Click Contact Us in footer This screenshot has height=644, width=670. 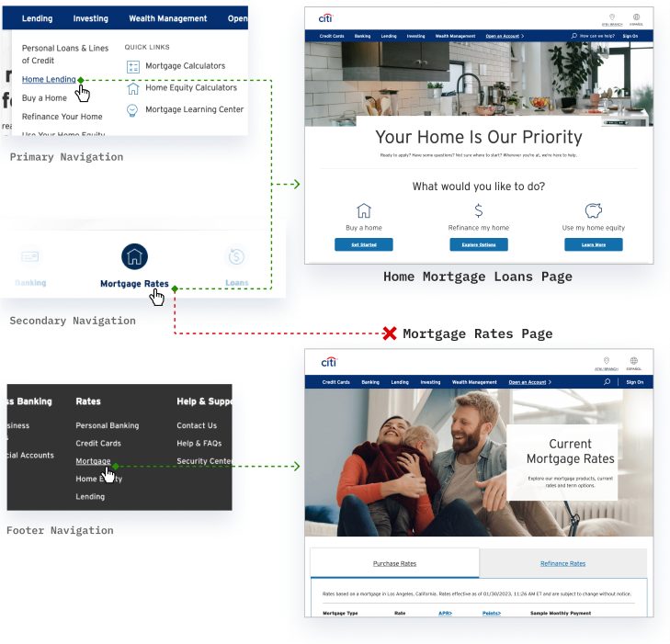(x=197, y=425)
